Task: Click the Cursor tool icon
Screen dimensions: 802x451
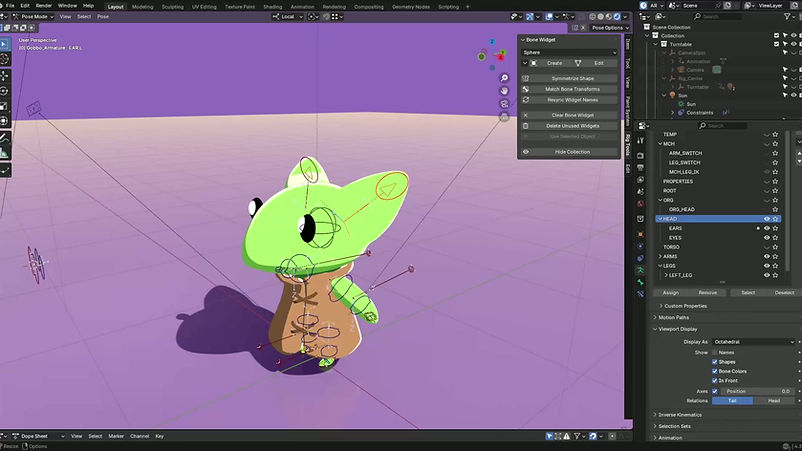Action: 4,59
